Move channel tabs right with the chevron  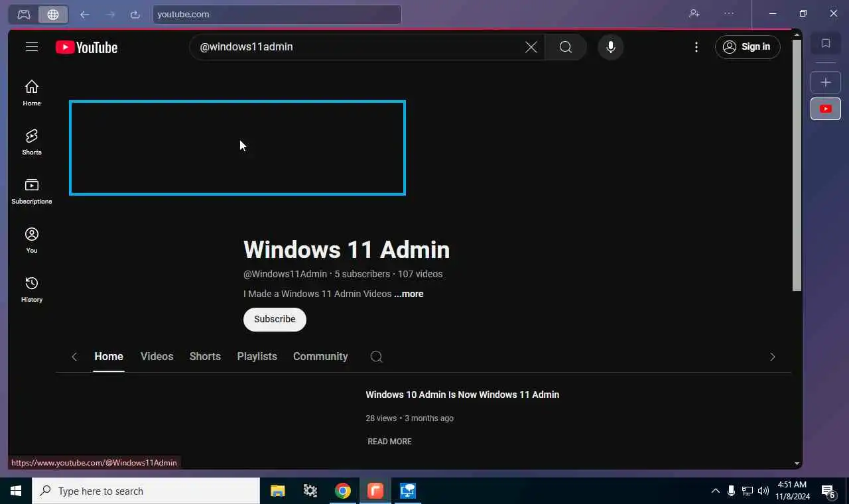pos(772,357)
